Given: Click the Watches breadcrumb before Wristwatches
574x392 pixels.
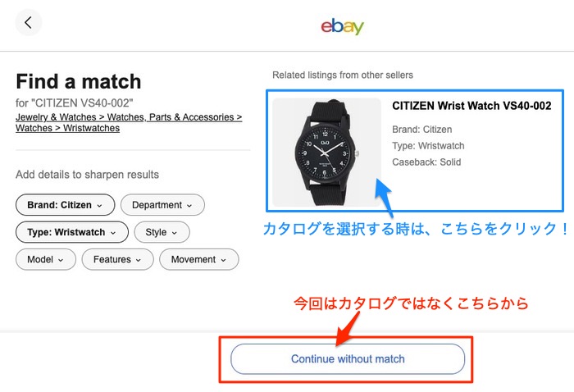Looking at the screenshot, I should pyautogui.click(x=34, y=128).
